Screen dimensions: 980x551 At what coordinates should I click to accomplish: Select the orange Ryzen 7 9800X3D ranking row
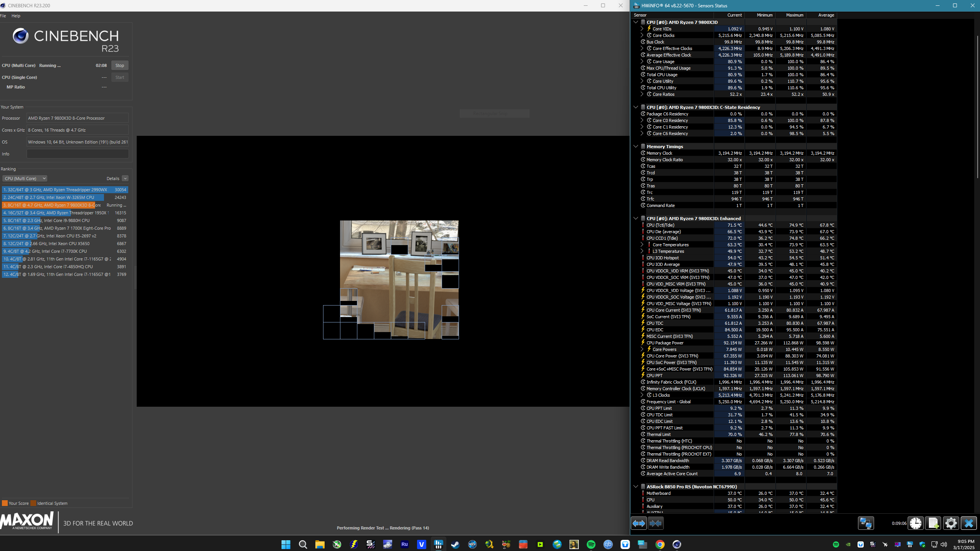click(65, 205)
